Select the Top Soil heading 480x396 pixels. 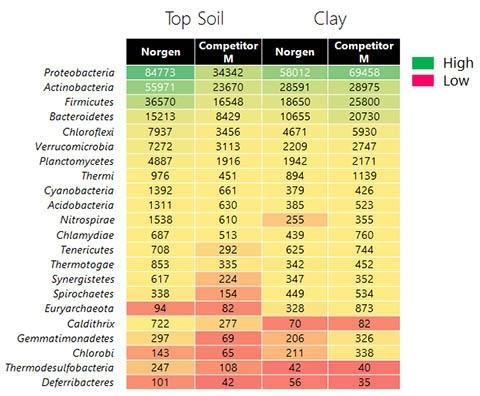[x=195, y=19]
